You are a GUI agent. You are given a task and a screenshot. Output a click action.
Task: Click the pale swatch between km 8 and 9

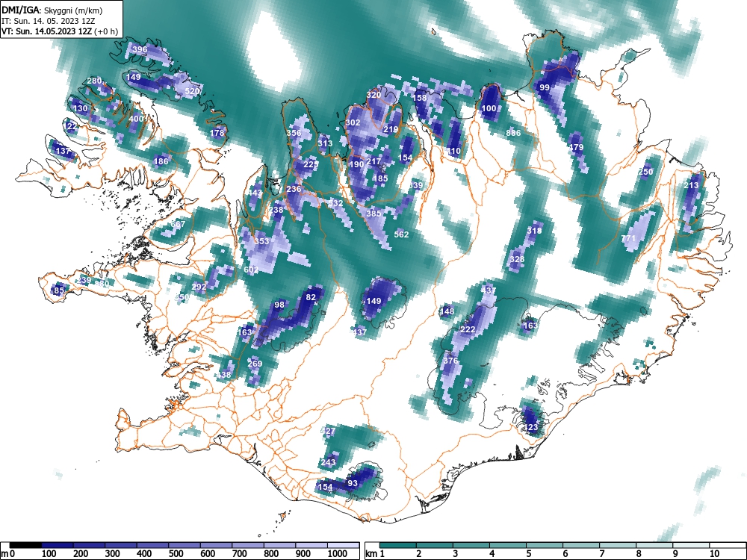coord(654,545)
